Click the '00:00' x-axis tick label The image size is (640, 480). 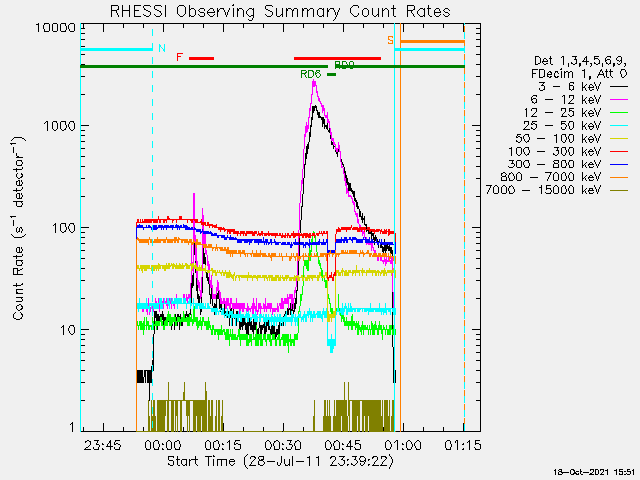162,445
